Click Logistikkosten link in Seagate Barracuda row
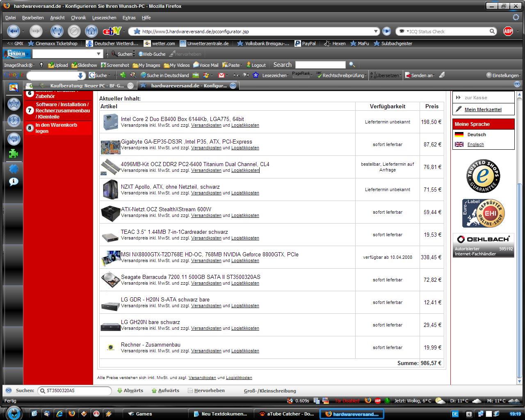 pyautogui.click(x=245, y=283)
